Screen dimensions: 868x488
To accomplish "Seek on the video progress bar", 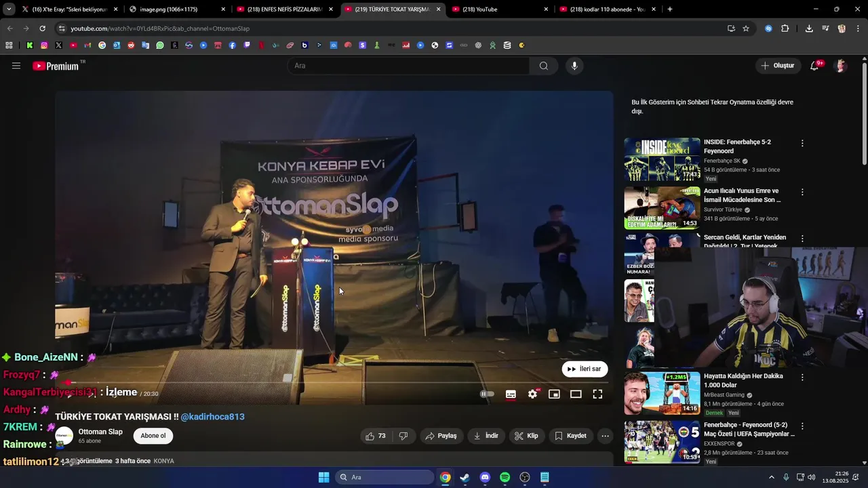I will coord(334,382).
